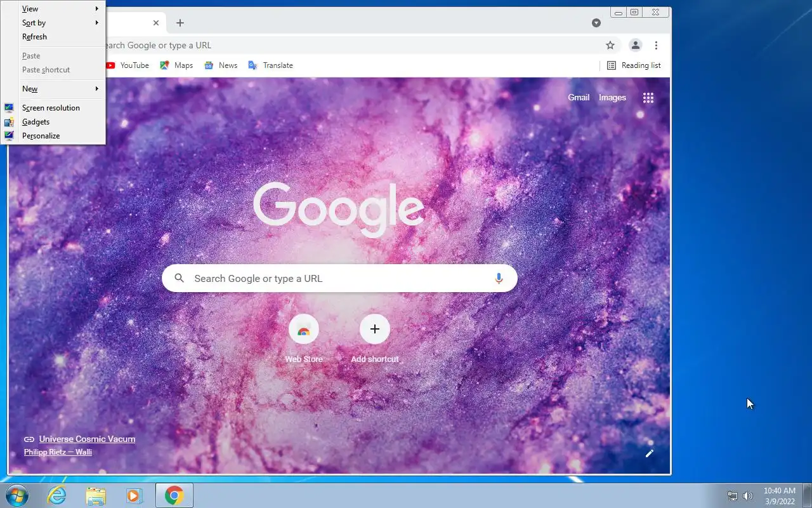The height and width of the screenshot is (508, 812).
Task: Open the Maps bookmark
Action: coord(176,65)
